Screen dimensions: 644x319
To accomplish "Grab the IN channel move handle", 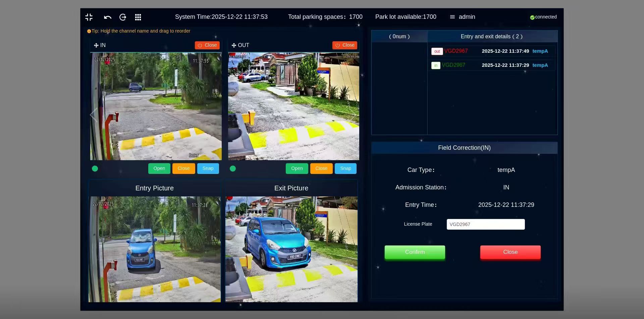I will point(96,45).
